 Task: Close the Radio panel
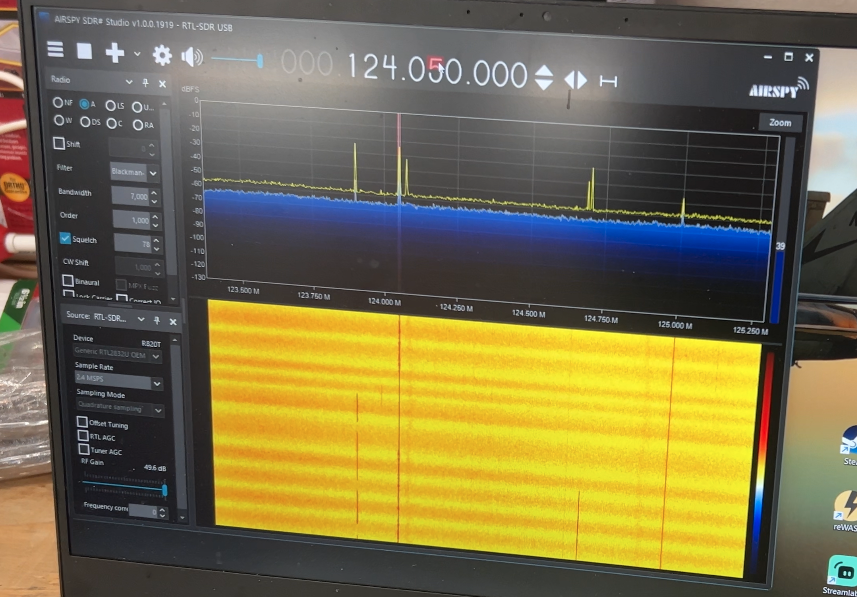(162, 84)
